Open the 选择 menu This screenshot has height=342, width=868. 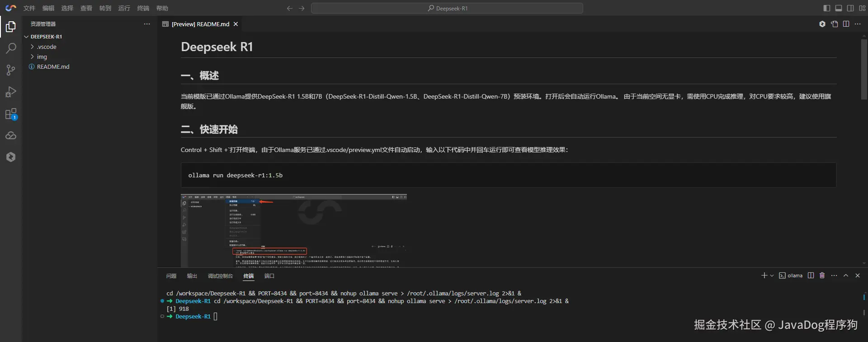[67, 8]
